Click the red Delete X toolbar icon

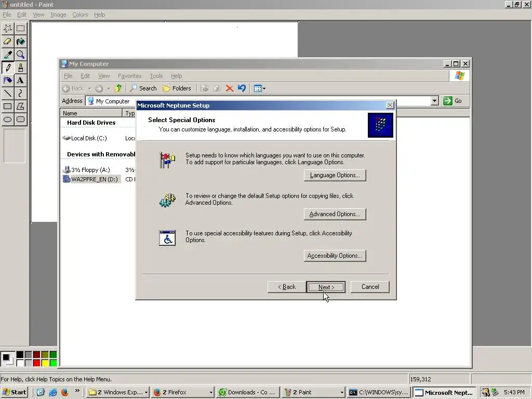tap(229, 88)
